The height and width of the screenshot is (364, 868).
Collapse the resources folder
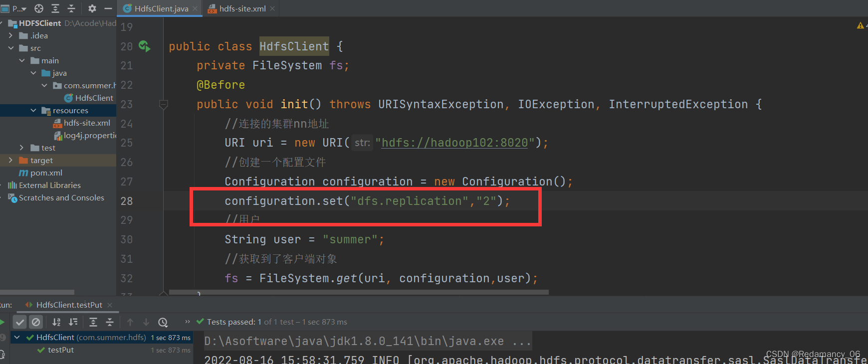pyautogui.click(x=33, y=110)
